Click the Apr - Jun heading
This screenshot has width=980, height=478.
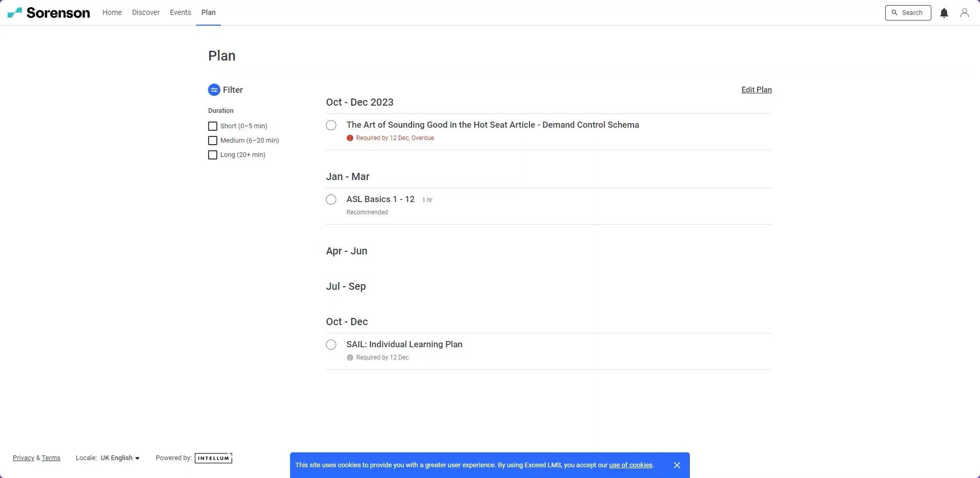pos(346,251)
